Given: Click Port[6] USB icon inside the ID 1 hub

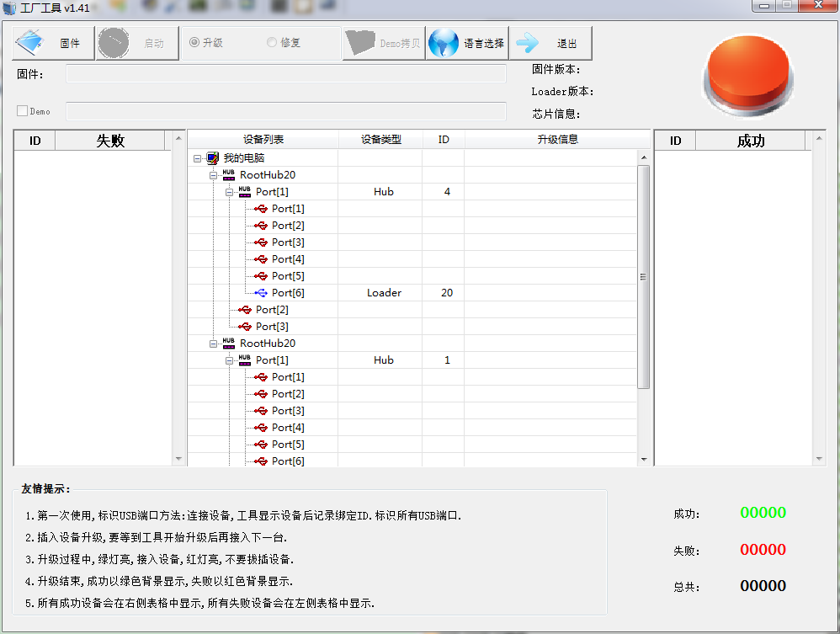Looking at the screenshot, I should point(261,461).
